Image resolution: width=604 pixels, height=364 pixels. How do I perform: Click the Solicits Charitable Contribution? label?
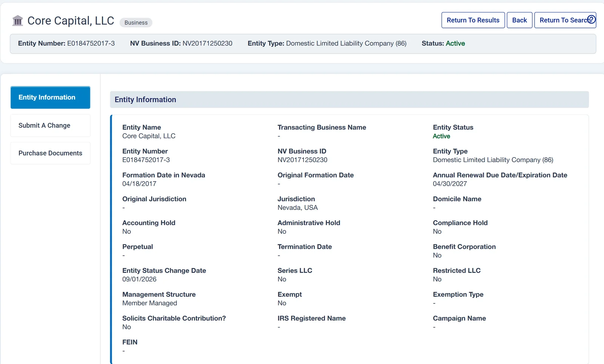174,318
